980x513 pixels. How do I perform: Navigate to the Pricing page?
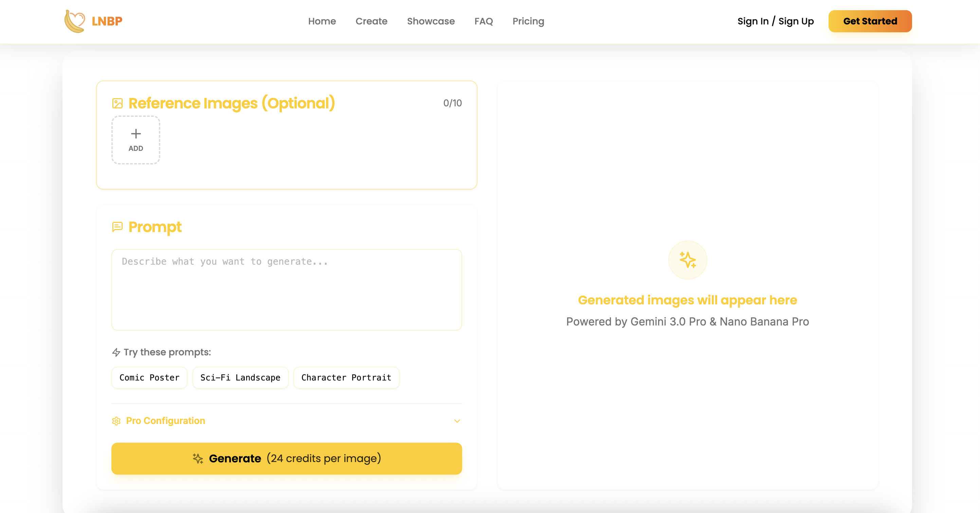pyautogui.click(x=528, y=21)
